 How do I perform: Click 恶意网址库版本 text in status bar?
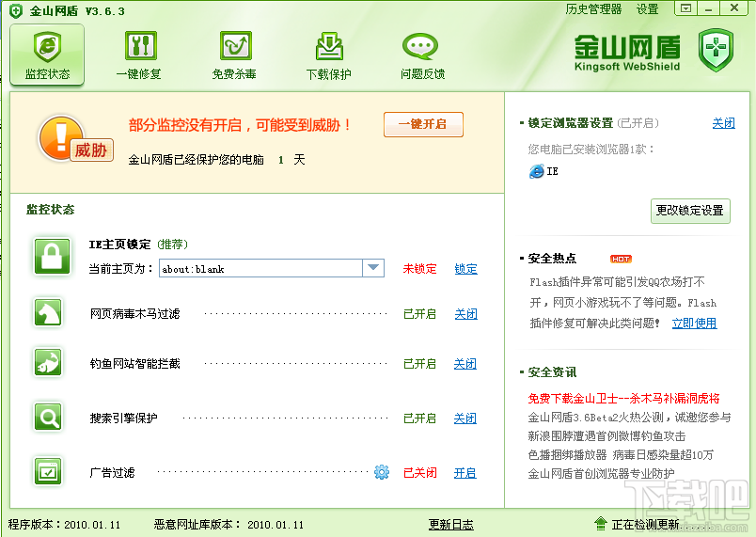[x=228, y=525]
